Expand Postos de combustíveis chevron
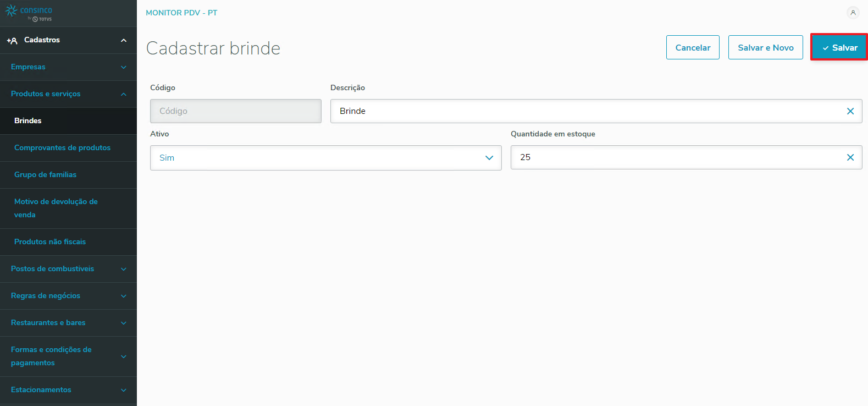This screenshot has height=406, width=868. (x=124, y=269)
